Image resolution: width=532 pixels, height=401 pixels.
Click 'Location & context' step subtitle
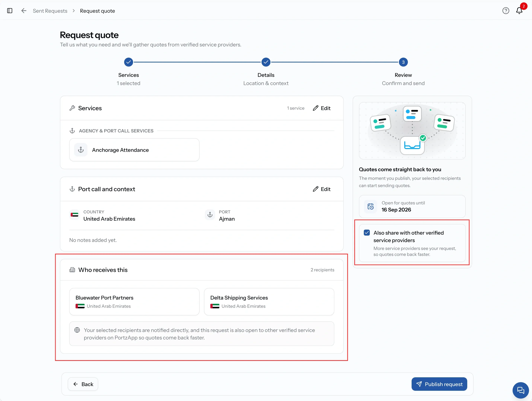tap(266, 83)
